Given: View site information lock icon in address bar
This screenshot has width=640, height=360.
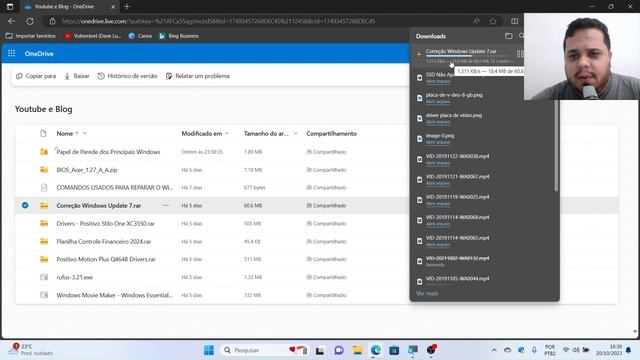Looking at the screenshot, I should pyautogui.click(x=52, y=21).
